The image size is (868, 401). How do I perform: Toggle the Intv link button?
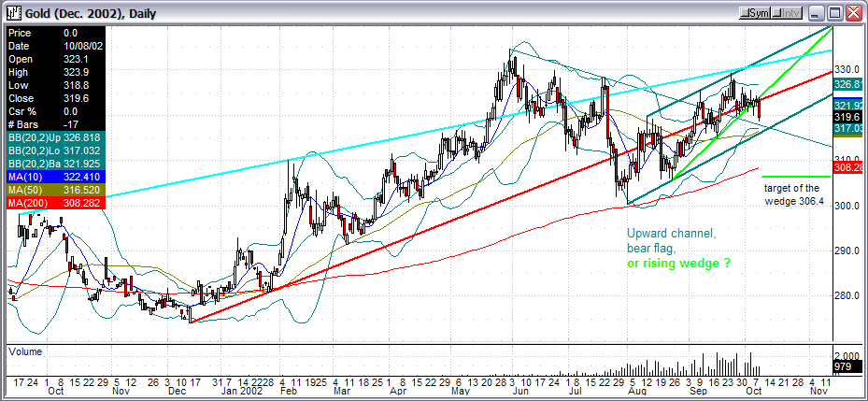point(787,12)
